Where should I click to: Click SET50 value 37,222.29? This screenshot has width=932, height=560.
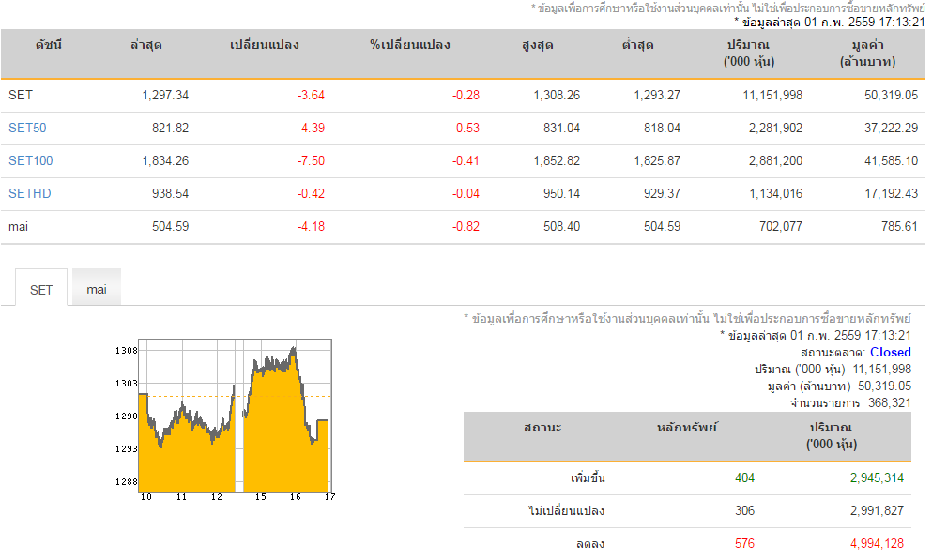click(891, 128)
